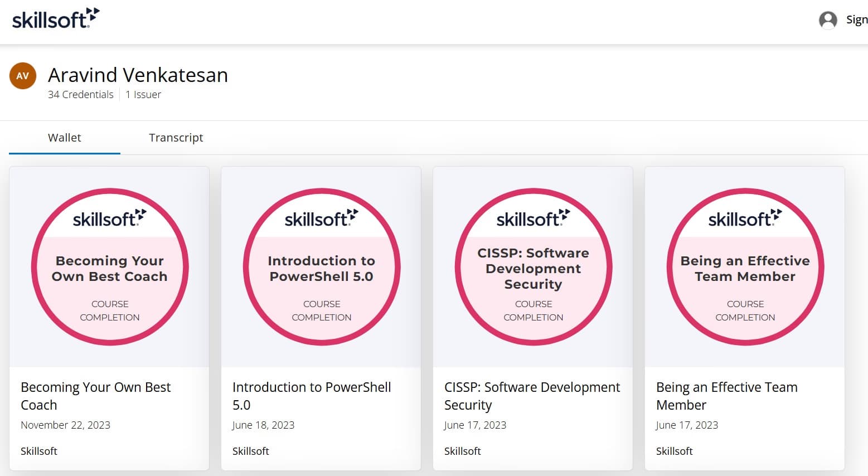Click the user profile avatar icon
This screenshot has width=868, height=476.
point(828,20)
